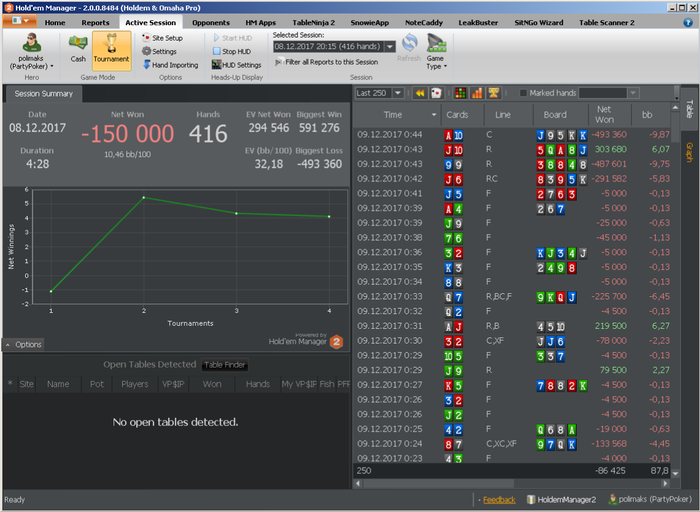Select the hand with net won 219 500
Image resolution: width=700 pixels, height=512 pixels.
(512, 326)
